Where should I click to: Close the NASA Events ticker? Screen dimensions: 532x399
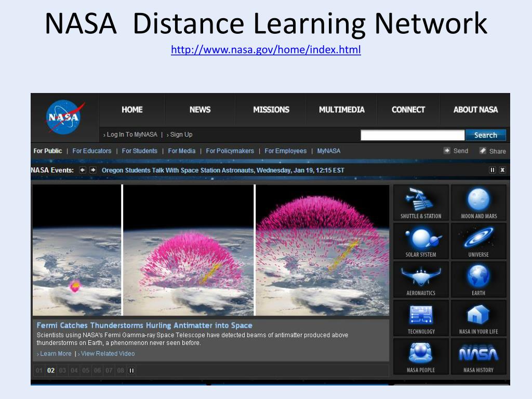(x=502, y=170)
